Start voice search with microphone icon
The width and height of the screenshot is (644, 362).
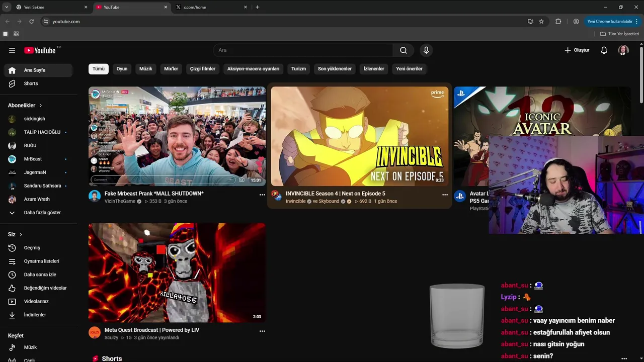click(426, 50)
